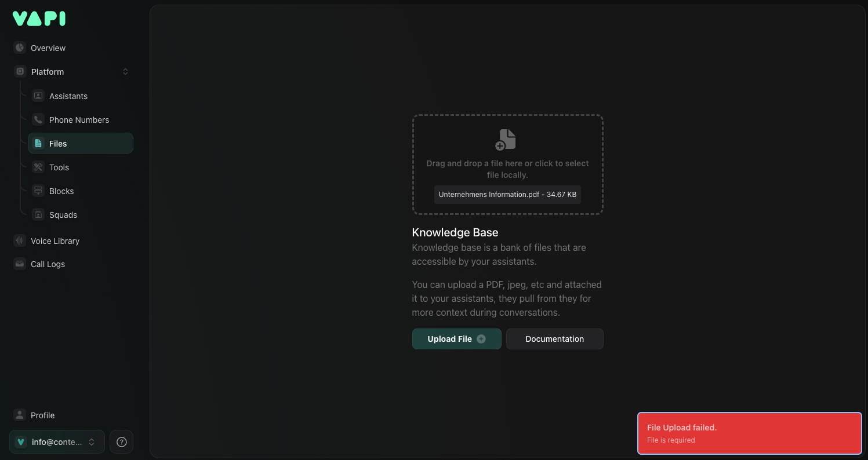This screenshot has width=868, height=460.
Task: Click the Upload File button
Action: tap(457, 339)
